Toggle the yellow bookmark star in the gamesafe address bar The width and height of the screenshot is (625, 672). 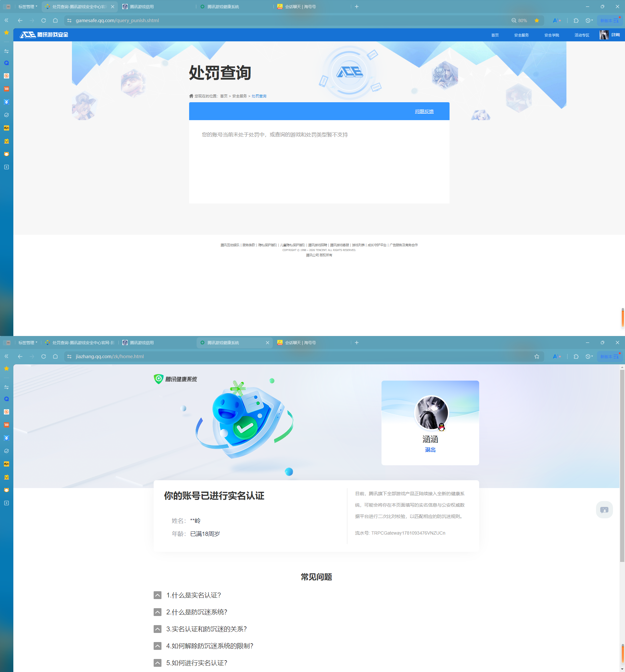click(x=537, y=20)
